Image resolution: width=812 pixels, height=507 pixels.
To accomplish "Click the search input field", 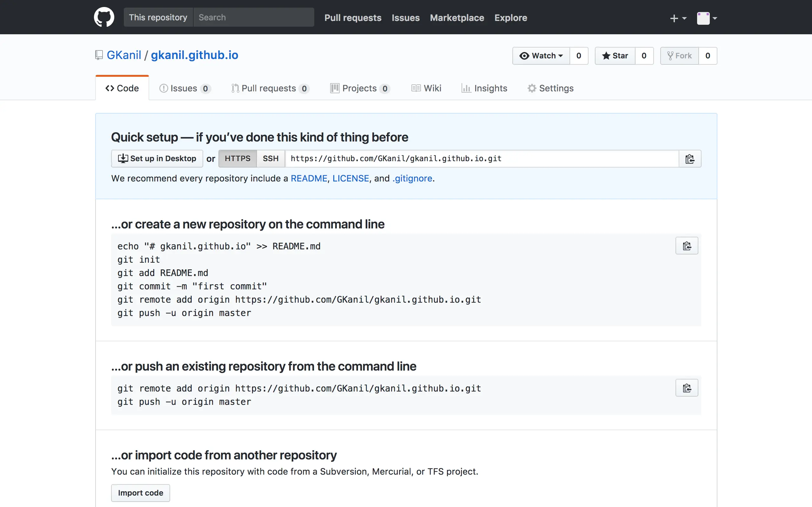I will (x=254, y=17).
